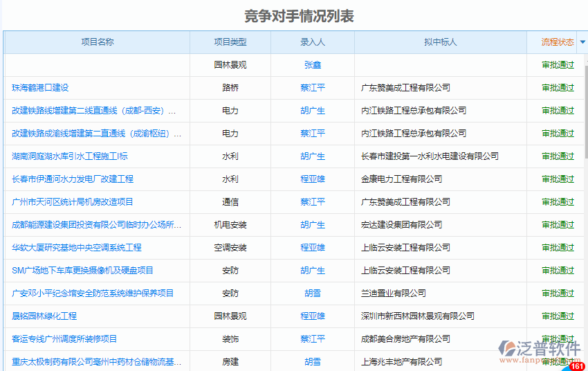Open 广安邓小平纪念馆安全防范系统维护保养项目 link
588x371 pixels.
coord(93,293)
